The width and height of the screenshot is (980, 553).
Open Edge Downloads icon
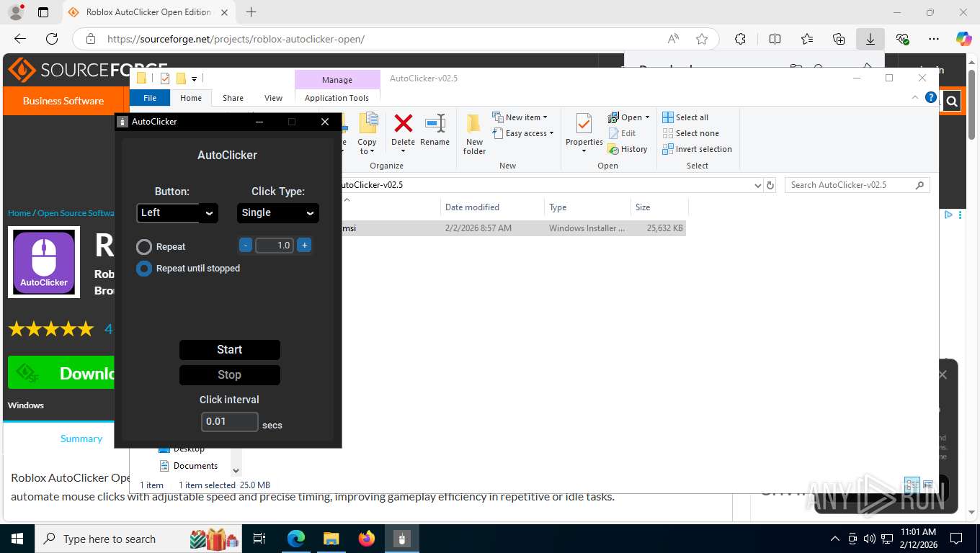tap(870, 39)
